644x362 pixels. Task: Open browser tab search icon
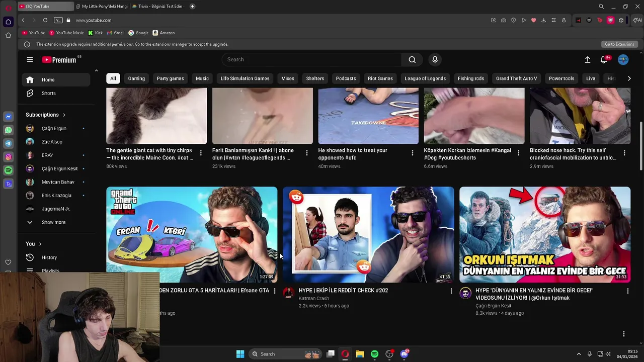(x=601, y=7)
